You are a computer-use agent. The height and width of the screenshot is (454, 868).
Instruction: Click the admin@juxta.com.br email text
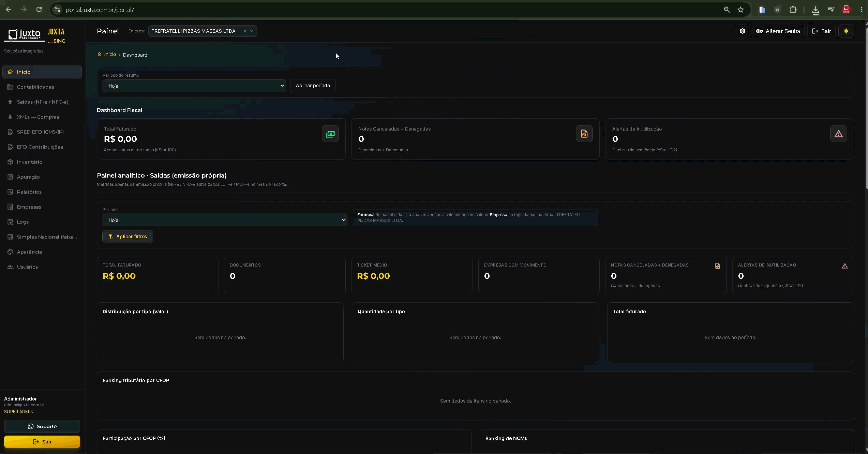tap(24, 405)
